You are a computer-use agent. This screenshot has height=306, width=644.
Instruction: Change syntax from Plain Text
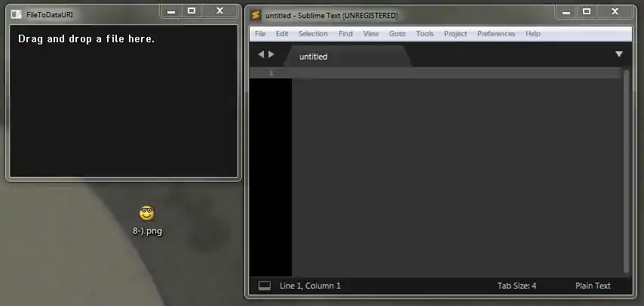tap(593, 286)
